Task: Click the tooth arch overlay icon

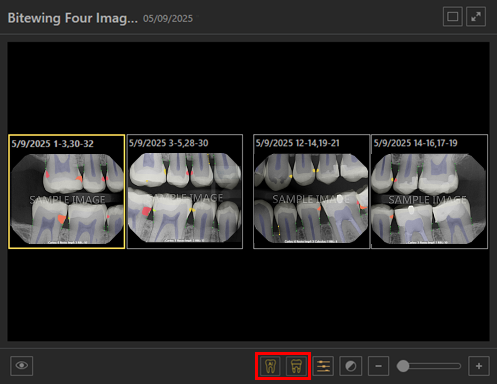Action: click(296, 366)
